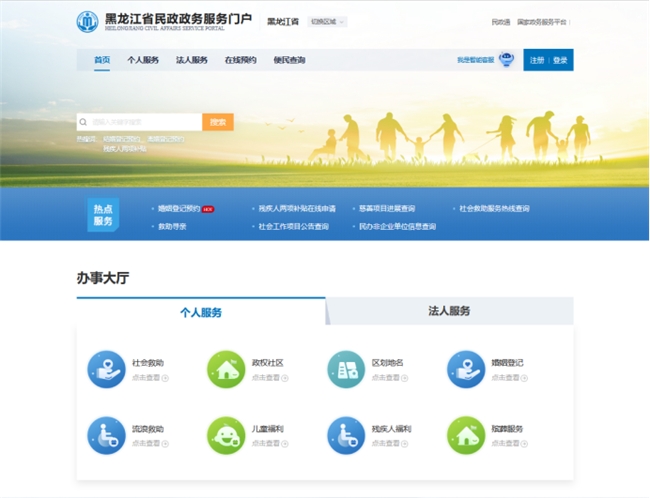Open 在线预约 in the navigation bar

(x=240, y=60)
